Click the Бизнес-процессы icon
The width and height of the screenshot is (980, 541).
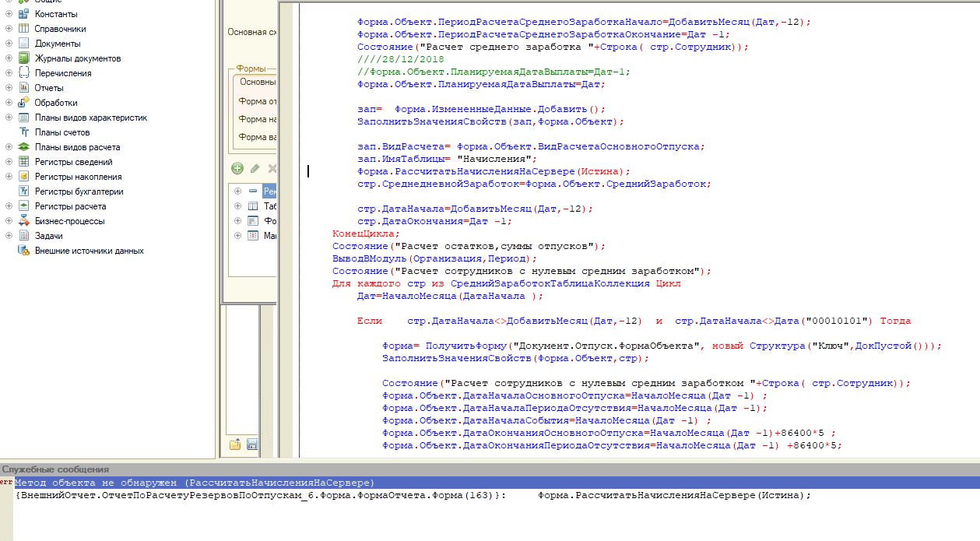tap(23, 221)
